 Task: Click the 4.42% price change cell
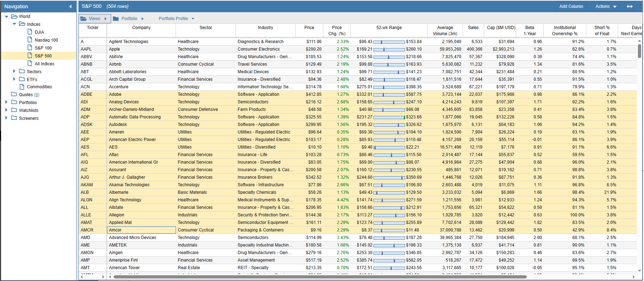point(337,200)
